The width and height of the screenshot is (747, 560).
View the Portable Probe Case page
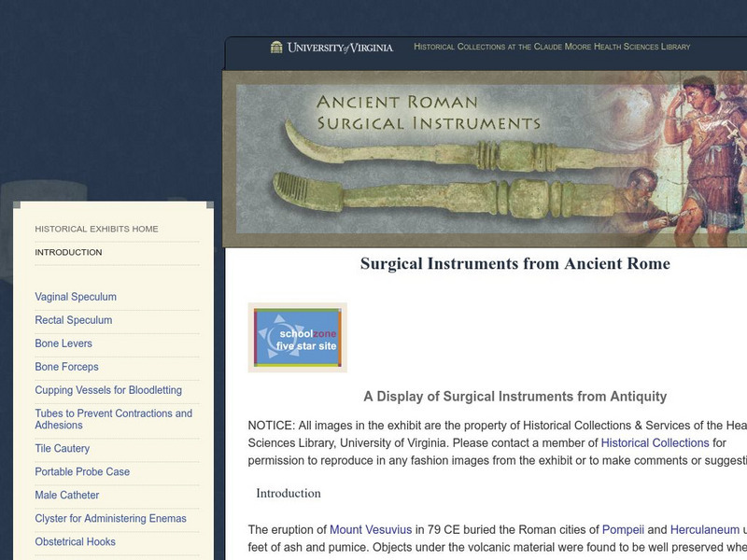(82, 472)
